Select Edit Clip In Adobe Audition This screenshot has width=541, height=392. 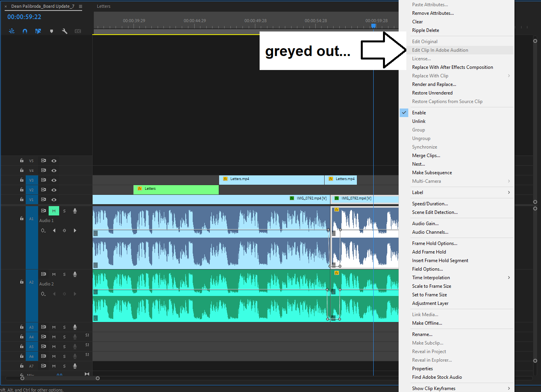(440, 50)
